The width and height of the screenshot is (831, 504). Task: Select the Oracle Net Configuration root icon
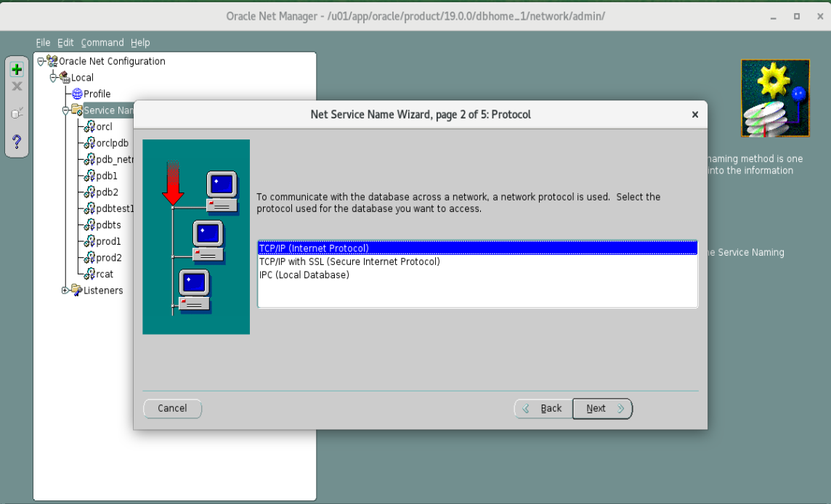[x=52, y=61]
